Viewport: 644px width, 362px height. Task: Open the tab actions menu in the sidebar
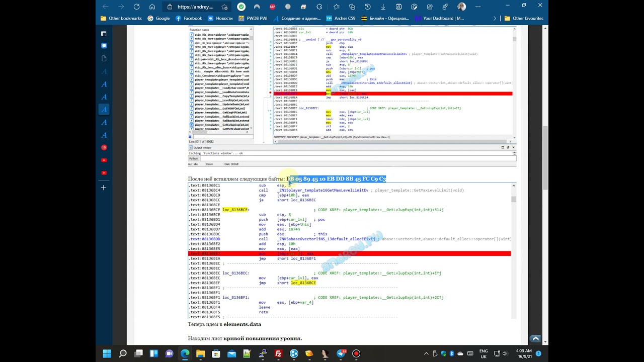click(104, 34)
